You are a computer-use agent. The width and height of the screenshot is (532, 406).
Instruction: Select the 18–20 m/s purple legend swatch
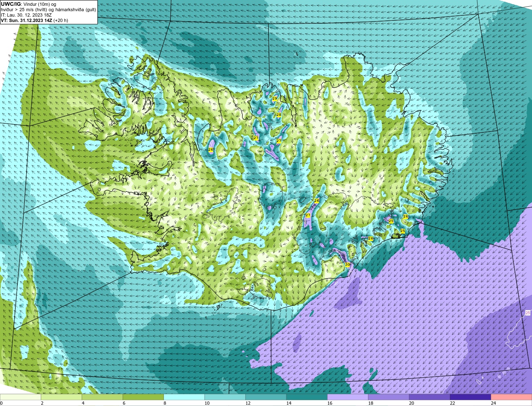tap(389, 397)
